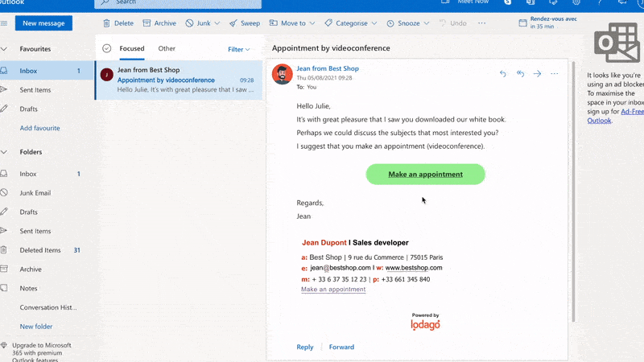Viewport: 644px width, 362px height.
Task: Click the reading pane vertical scrollbar
Action: (x=573, y=191)
